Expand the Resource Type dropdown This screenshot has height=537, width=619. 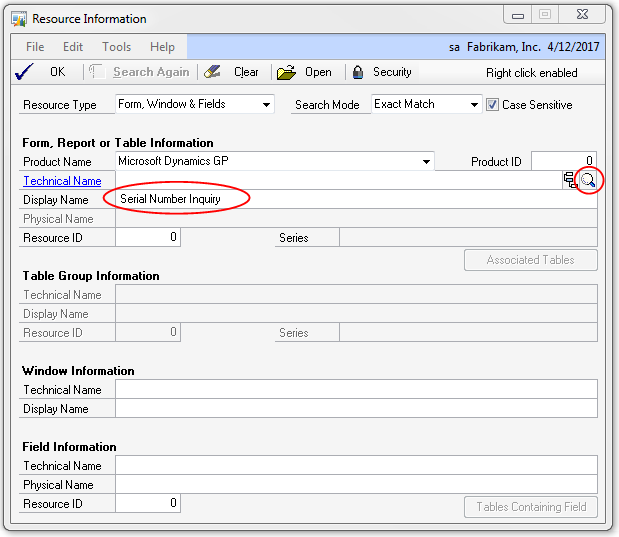coord(266,104)
